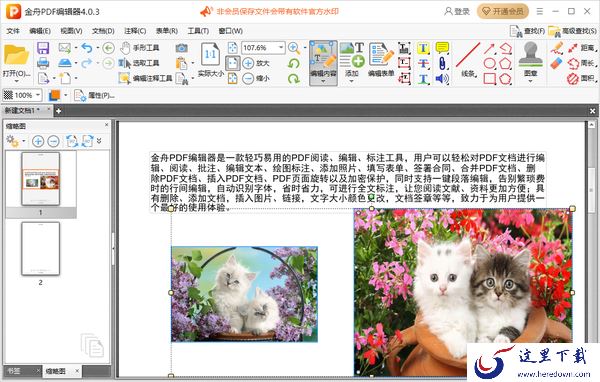
Task: Select the Hand tool (手形工具)
Action: pos(139,48)
